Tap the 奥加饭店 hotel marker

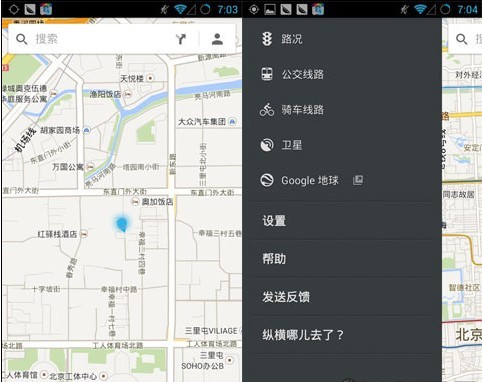click(135, 201)
